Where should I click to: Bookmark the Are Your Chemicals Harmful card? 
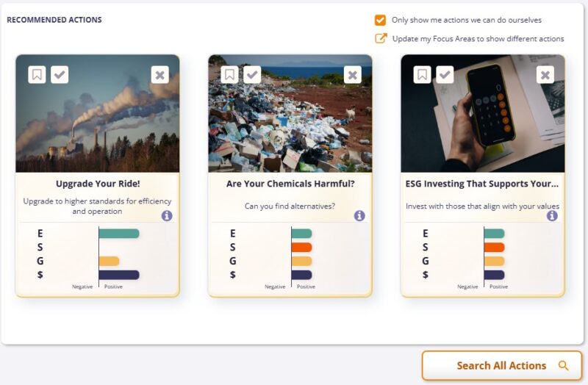click(229, 75)
